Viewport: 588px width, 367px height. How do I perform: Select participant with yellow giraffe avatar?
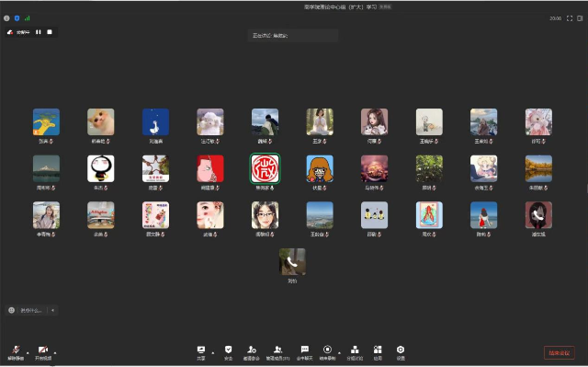[x=46, y=122]
